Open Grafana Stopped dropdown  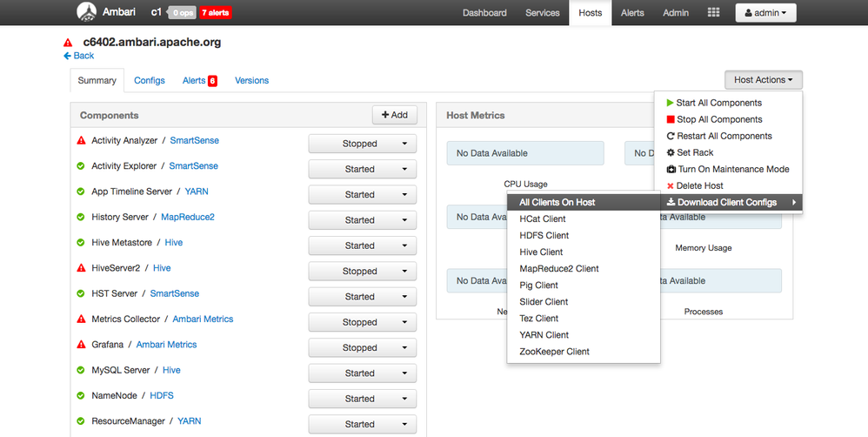point(363,348)
